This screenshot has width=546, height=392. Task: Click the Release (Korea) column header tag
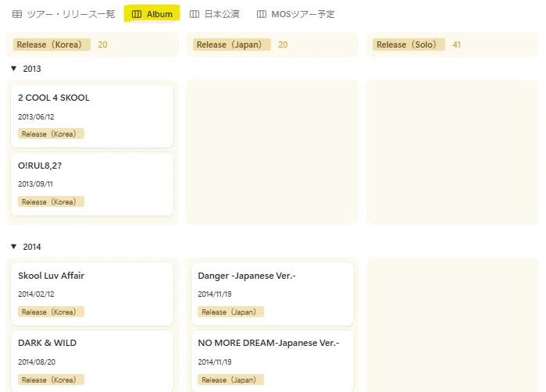[52, 45]
